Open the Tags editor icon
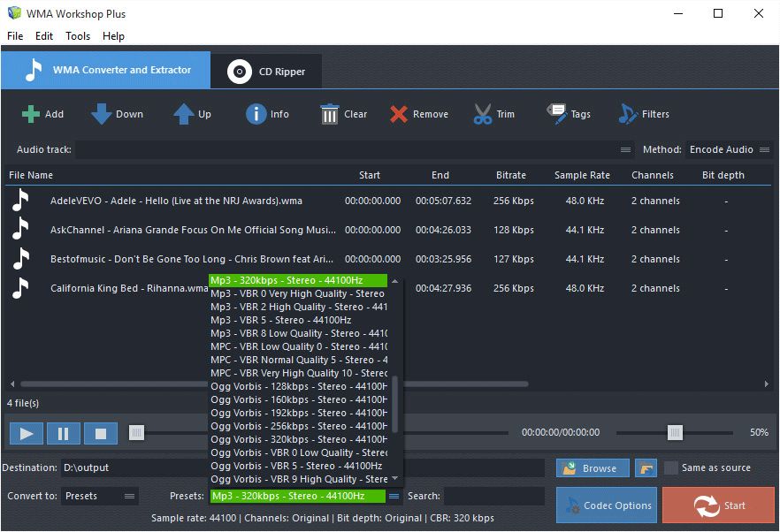 [x=556, y=114]
